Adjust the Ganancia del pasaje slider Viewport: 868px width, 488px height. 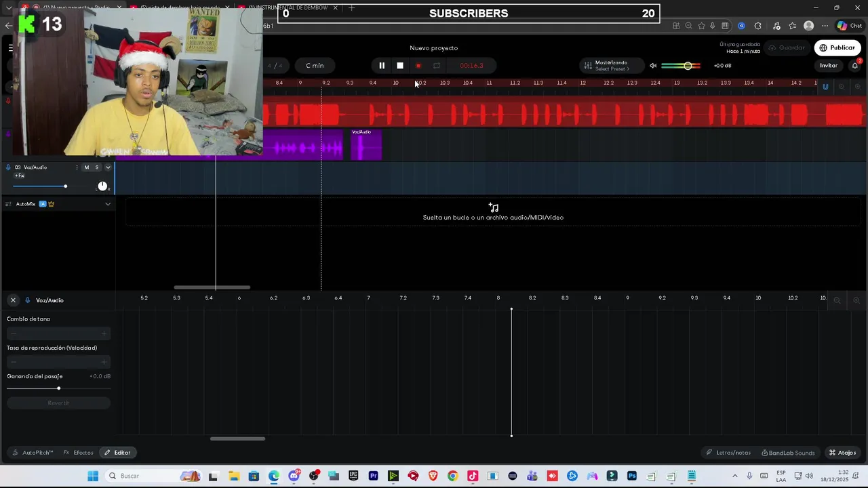click(58, 388)
